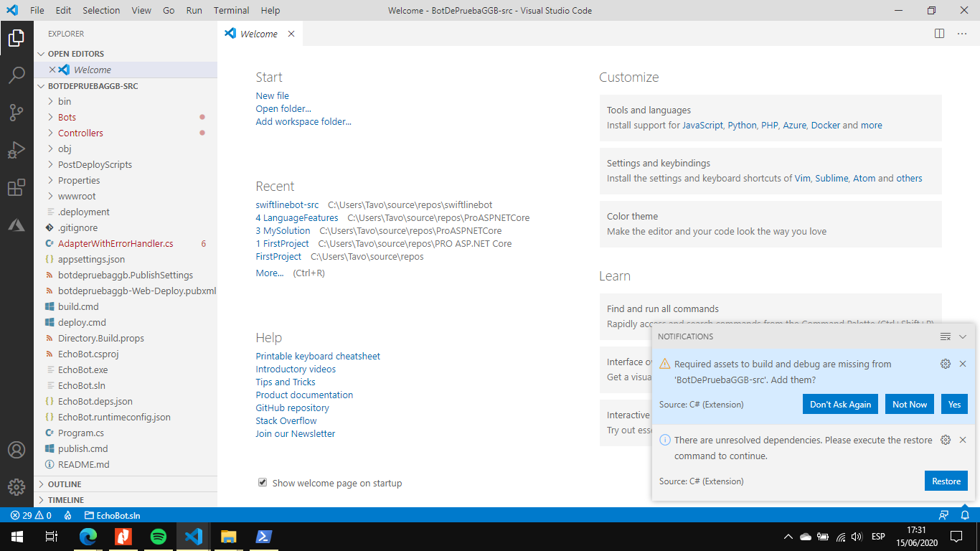
Task: Click Yes to add required assets
Action: pyautogui.click(x=954, y=404)
